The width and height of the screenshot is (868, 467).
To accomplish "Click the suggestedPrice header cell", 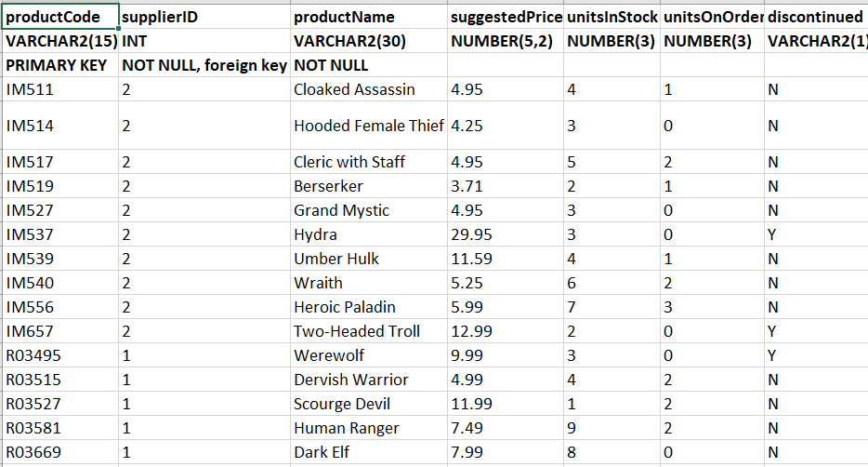I will pyautogui.click(x=506, y=17).
